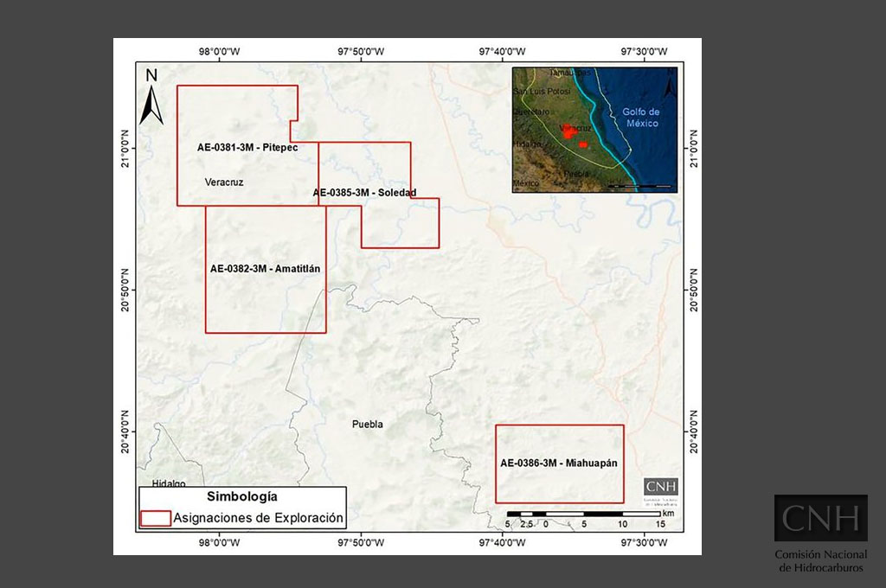
Task: Click the CNH logo bottom right
Action: (x=820, y=518)
